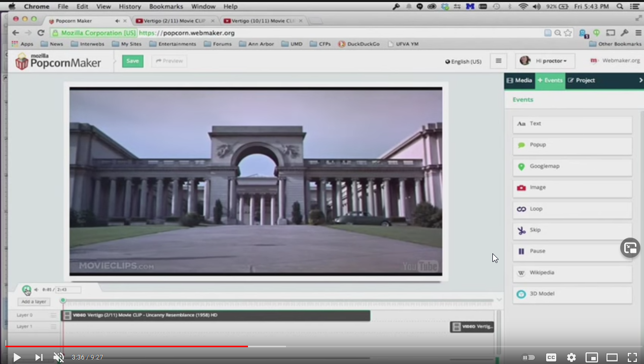Add a Googlemap event
Screen dimensions: 644x364
pyautogui.click(x=573, y=167)
